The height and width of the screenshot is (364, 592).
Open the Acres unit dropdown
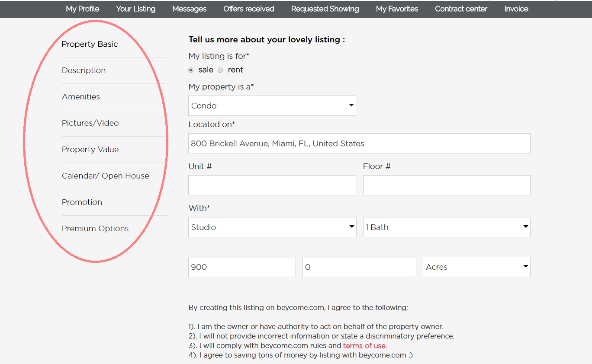(476, 267)
